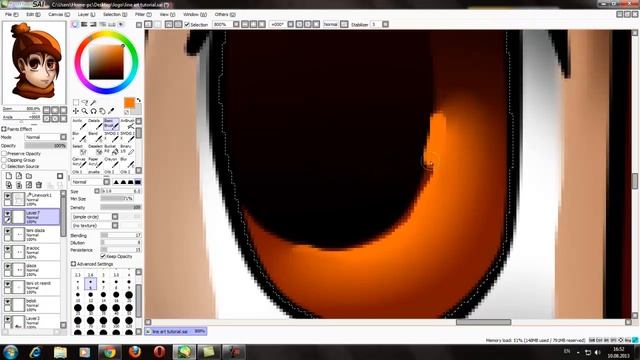Click the horizontal canvas scrollbar thumb
Viewport: 640px width, 360px height.
pyautogui.click(x=483, y=322)
